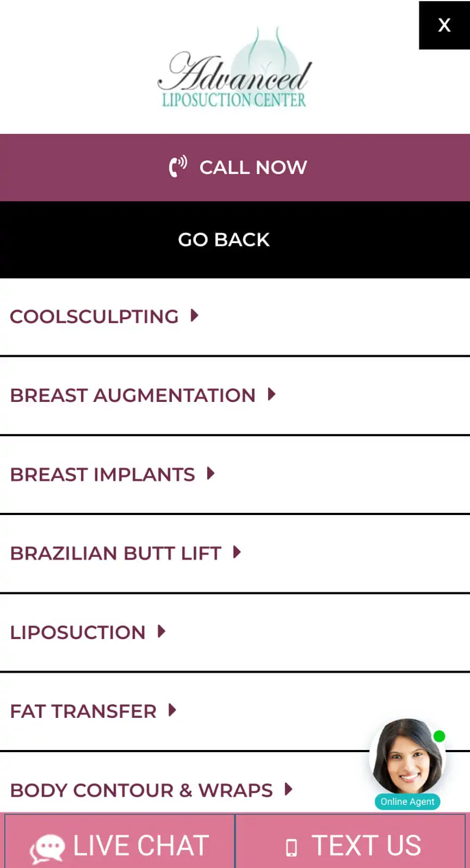Click the mobile phone icon beside Text Us
This screenshot has height=868, width=470.
(x=292, y=847)
